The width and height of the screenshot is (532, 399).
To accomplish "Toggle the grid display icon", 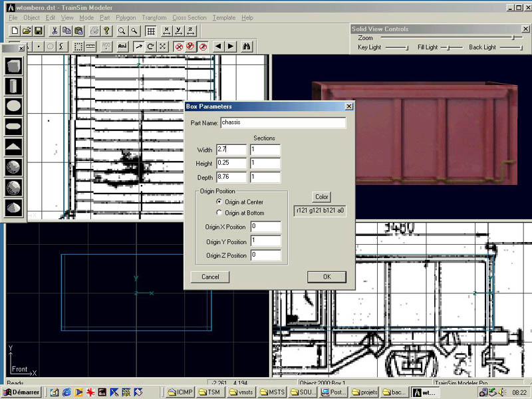I will (151, 31).
